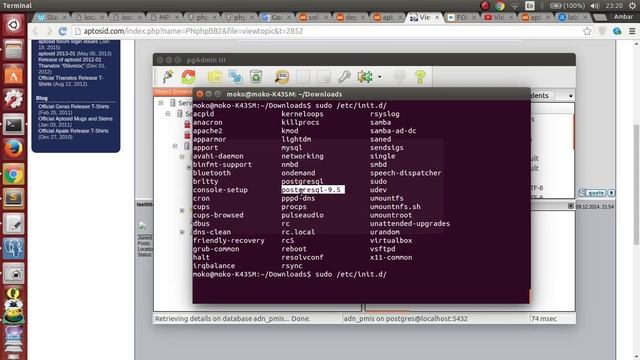Open the pgAdmin SQL query tool icon
640x360 pixels.
282,76
